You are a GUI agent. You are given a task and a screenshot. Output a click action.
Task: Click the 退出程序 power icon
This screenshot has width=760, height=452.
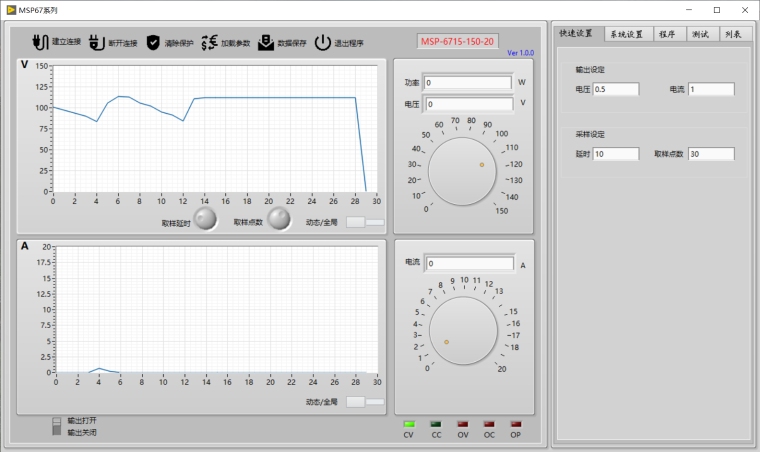323,43
